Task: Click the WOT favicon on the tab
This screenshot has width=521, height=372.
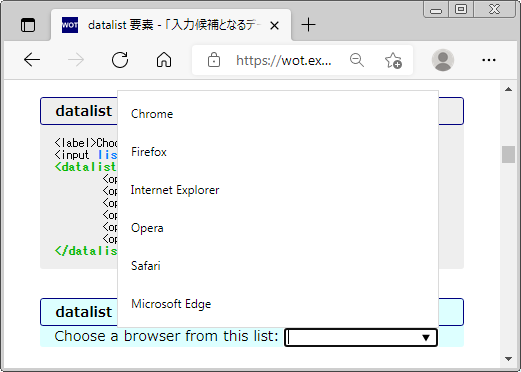Action: [x=70, y=25]
